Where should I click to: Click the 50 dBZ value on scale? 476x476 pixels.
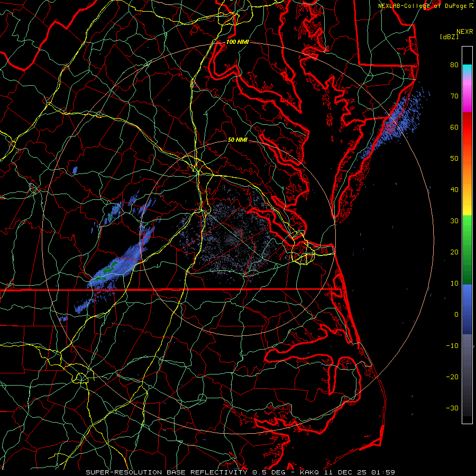(x=454, y=159)
